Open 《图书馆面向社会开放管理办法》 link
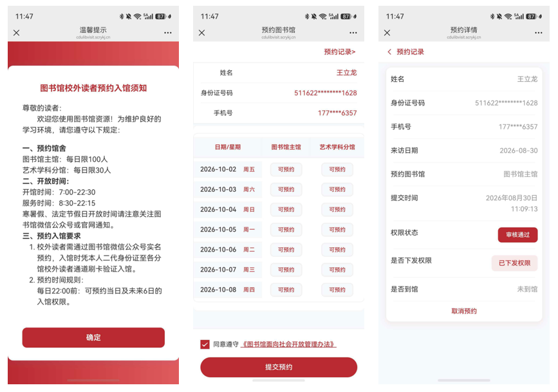Screen dimensions: 558x392 pyautogui.click(x=288, y=344)
